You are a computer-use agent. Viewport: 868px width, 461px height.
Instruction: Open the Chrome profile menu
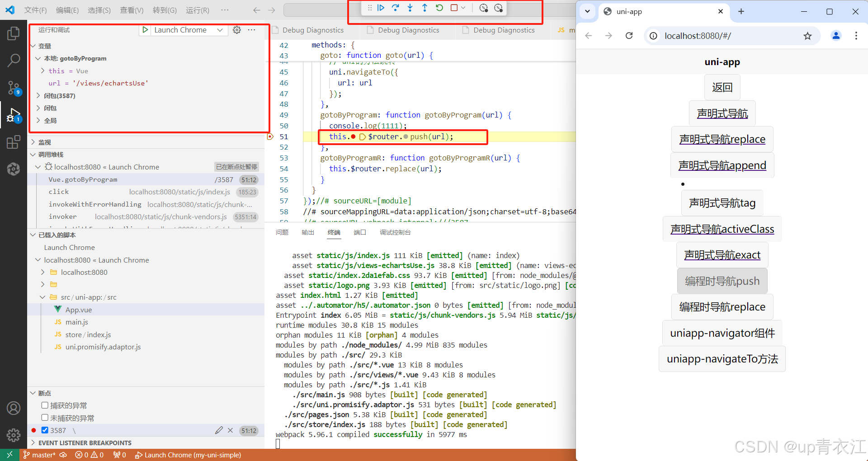[x=836, y=36]
